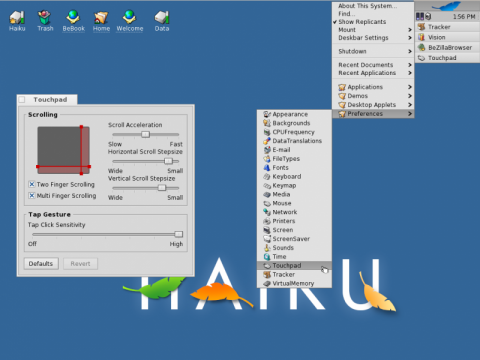Expand the Mount submenu arrow
This screenshot has height=360, width=480.
(x=410, y=30)
